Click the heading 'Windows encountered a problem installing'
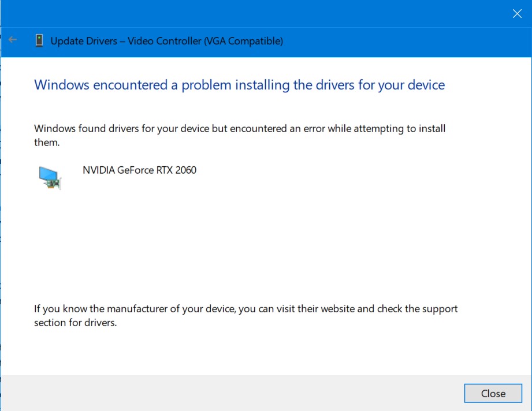The width and height of the screenshot is (532, 411). click(x=239, y=85)
